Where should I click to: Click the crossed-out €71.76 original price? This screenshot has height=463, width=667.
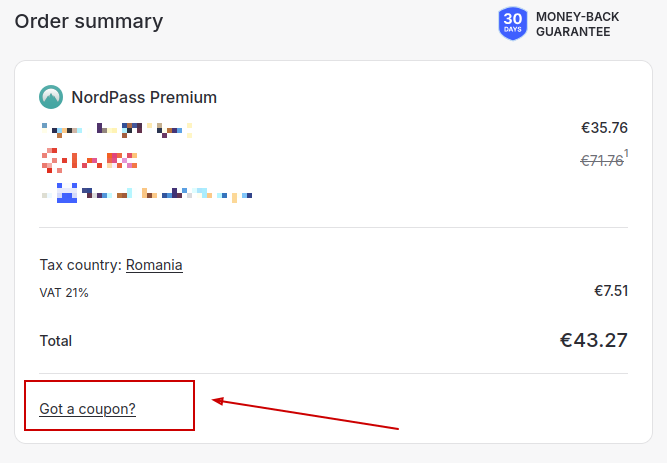tap(602, 160)
